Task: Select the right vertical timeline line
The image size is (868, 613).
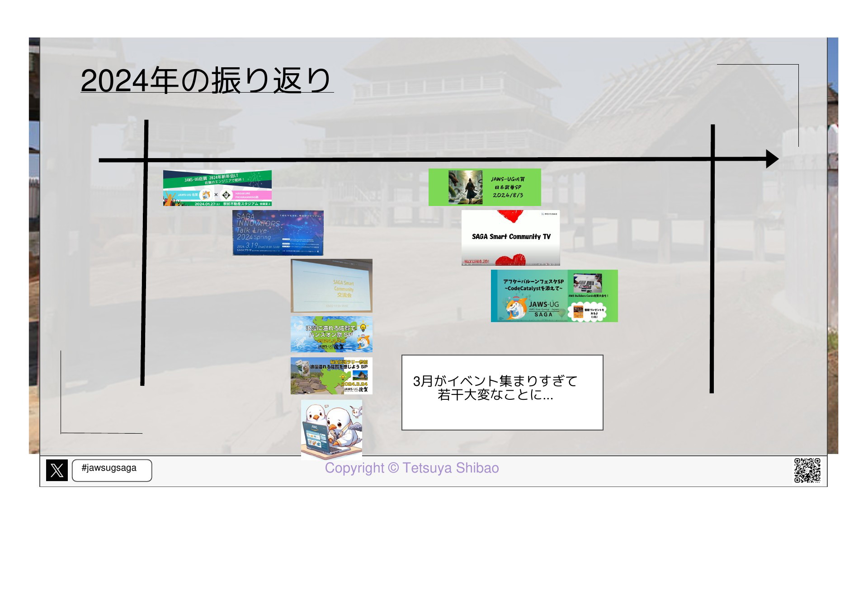Action: 712,271
